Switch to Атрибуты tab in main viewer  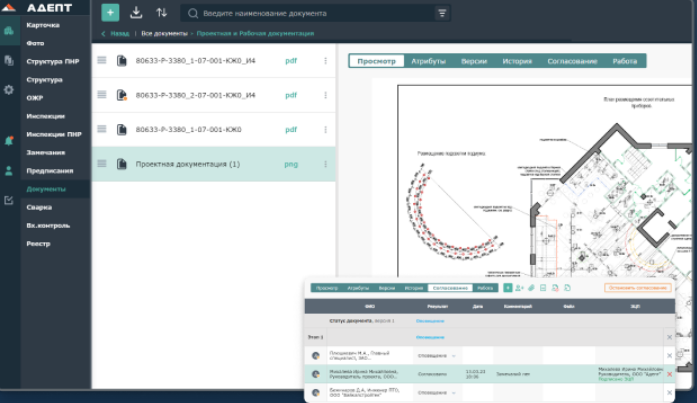pyautogui.click(x=428, y=61)
